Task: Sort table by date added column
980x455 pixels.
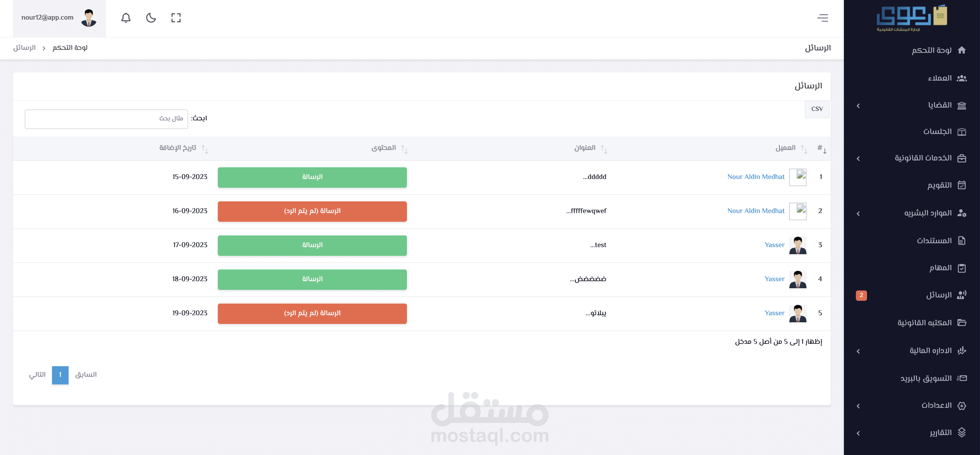Action: pyautogui.click(x=178, y=148)
